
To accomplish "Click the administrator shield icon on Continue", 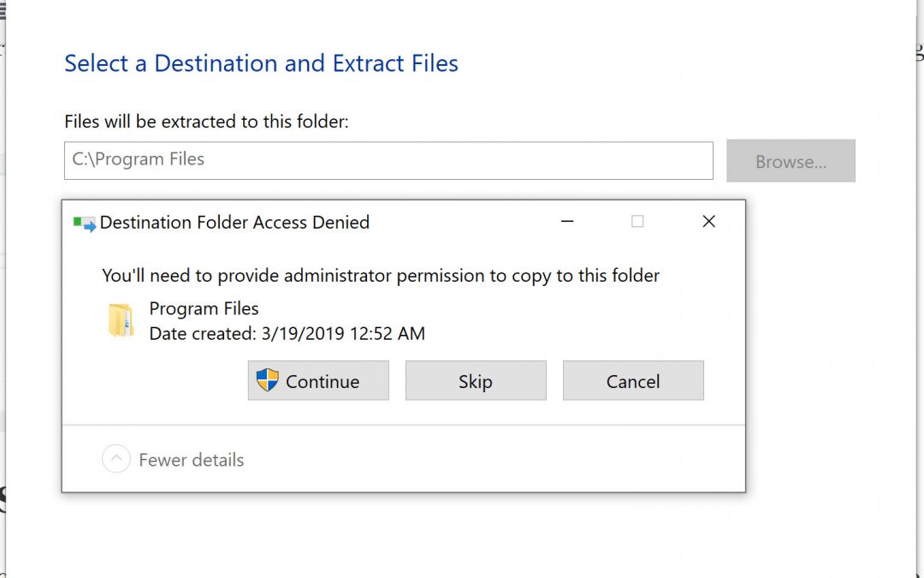I will [268, 381].
